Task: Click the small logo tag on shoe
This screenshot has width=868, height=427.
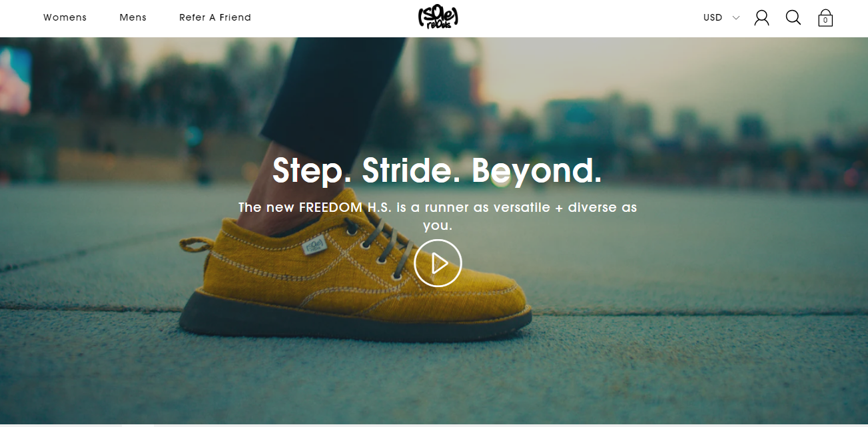Action: click(312, 245)
